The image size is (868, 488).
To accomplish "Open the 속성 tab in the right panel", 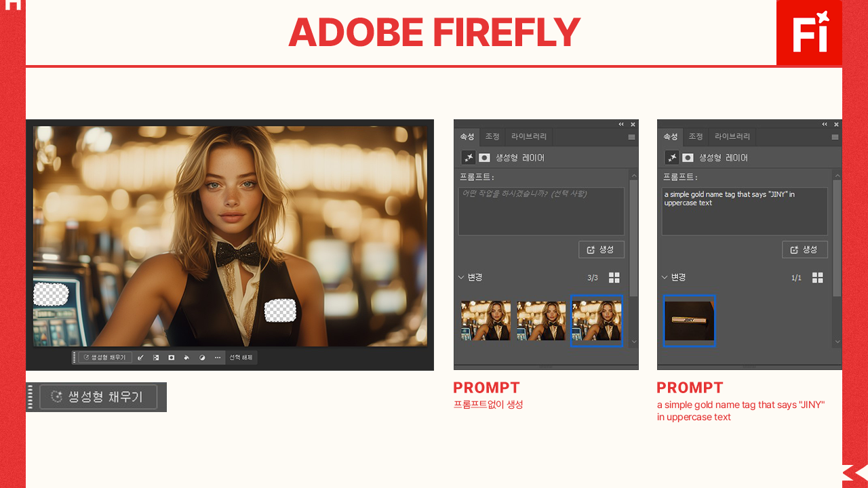I will [x=670, y=137].
